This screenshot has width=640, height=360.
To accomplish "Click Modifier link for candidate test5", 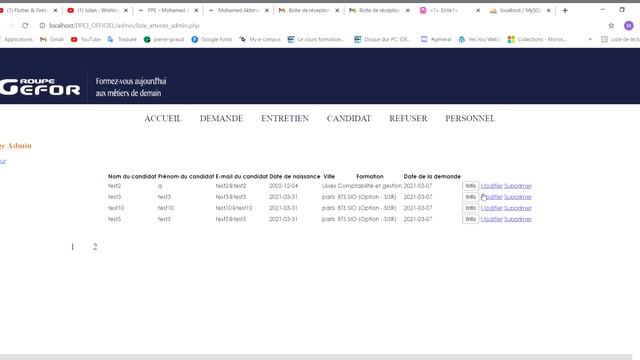I will pyautogui.click(x=491, y=219).
